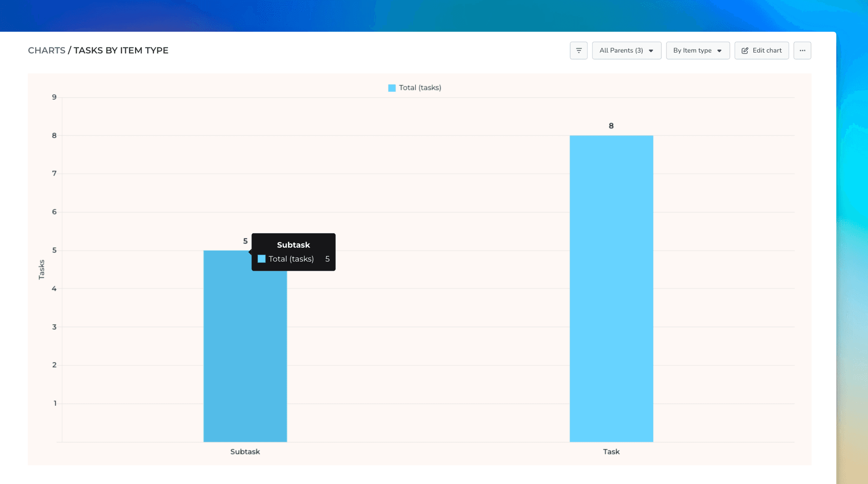Click the TASKS BY ITEM TYPE title
Image resolution: width=868 pixels, height=484 pixels.
pyautogui.click(x=121, y=50)
